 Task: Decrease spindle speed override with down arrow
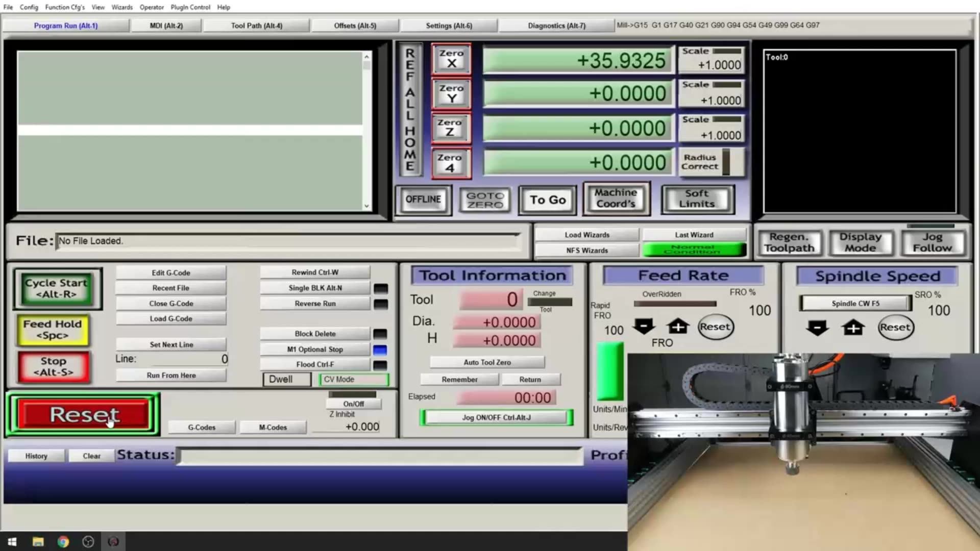[817, 328]
